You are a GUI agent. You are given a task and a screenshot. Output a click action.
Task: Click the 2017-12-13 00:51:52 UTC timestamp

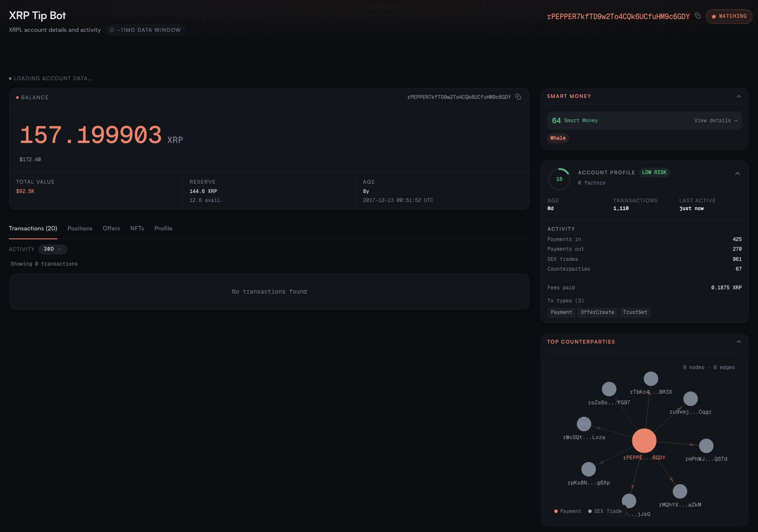click(x=398, y=200)
